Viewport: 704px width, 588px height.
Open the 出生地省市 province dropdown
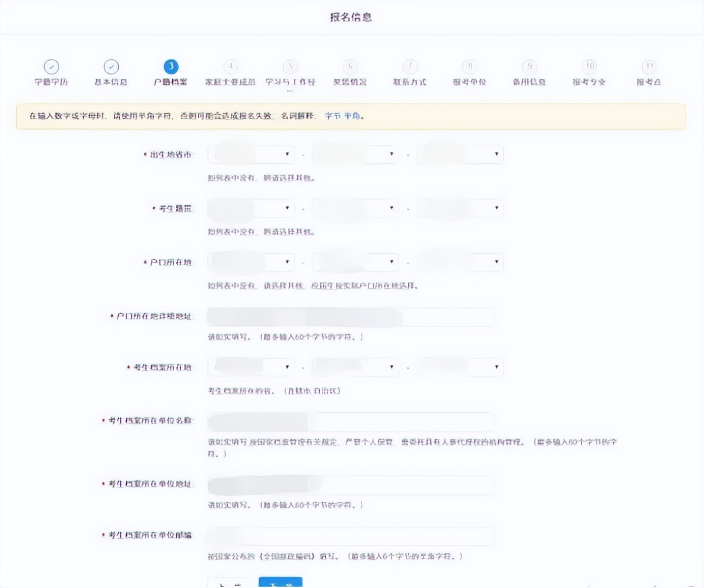[250, 155]
